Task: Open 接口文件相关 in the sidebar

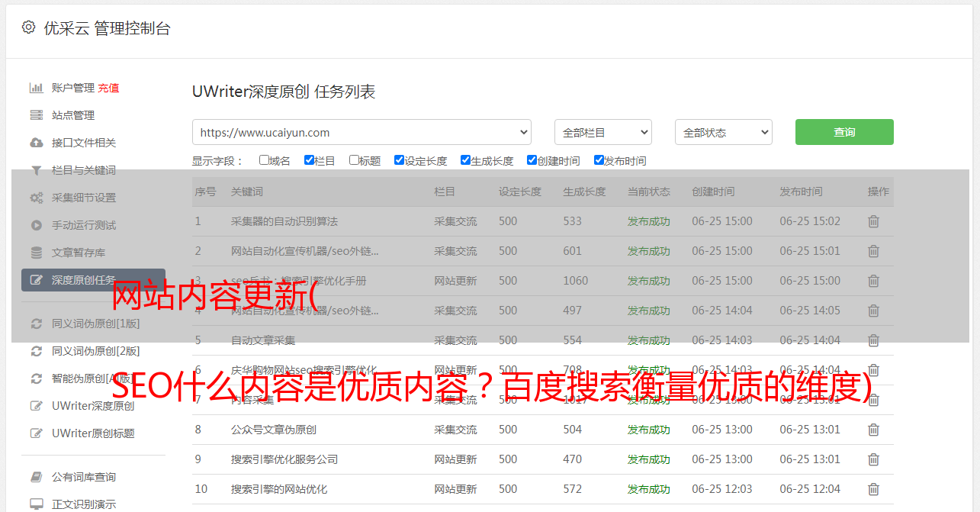Action: 84,143
